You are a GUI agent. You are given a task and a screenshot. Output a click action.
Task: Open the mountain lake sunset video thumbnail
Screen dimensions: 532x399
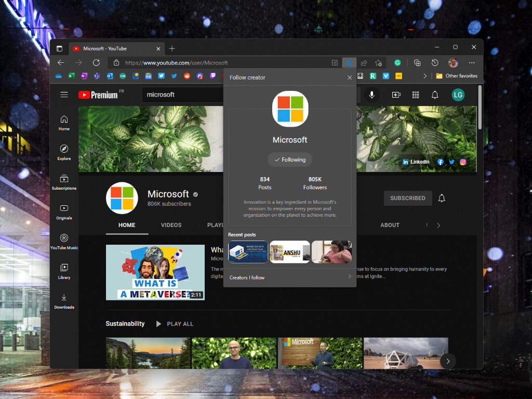148,353
